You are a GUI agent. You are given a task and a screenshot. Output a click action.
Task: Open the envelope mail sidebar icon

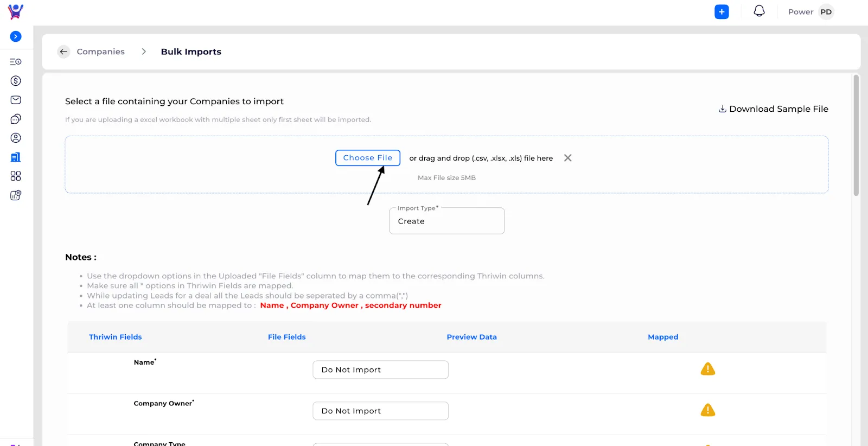coord(16,100)
